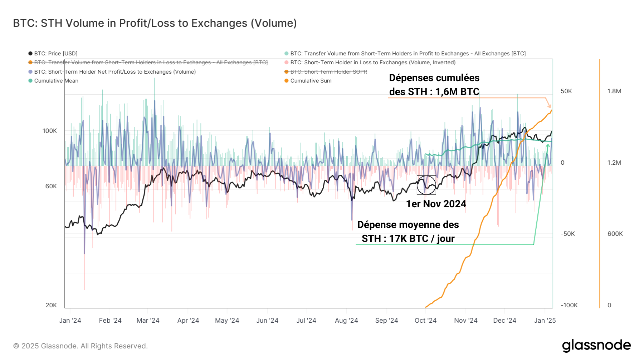
Task: Select the Dépenses cumulées des STH annotation
Action: tap(434, 85)
